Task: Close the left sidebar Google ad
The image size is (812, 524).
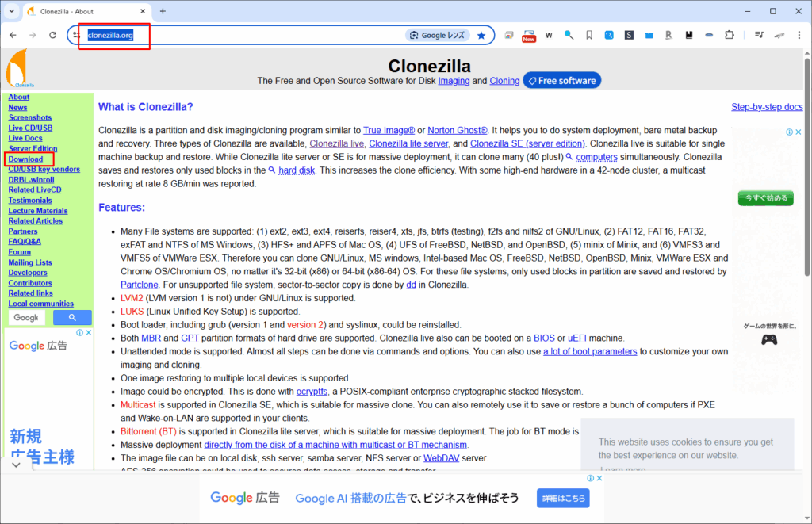Action: pyautogui.click(x=89, y=332)
